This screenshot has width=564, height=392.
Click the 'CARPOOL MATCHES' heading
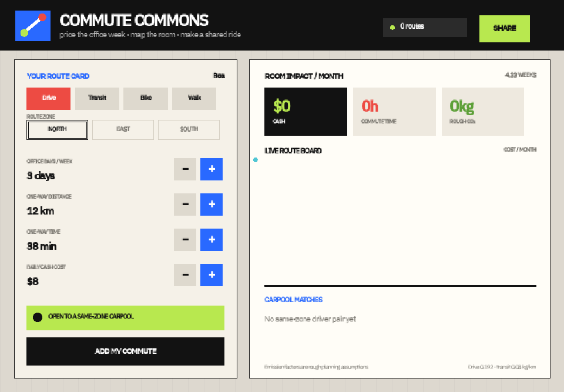click(x=294, y=300)
